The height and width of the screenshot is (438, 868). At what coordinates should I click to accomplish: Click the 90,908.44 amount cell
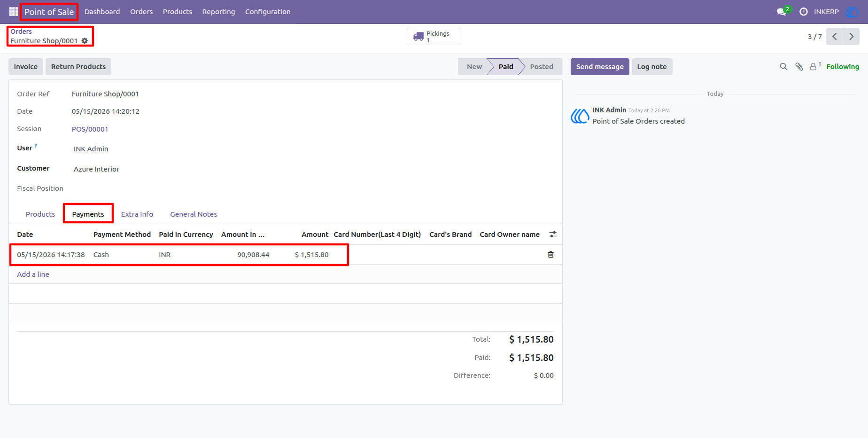click(253, 255)
